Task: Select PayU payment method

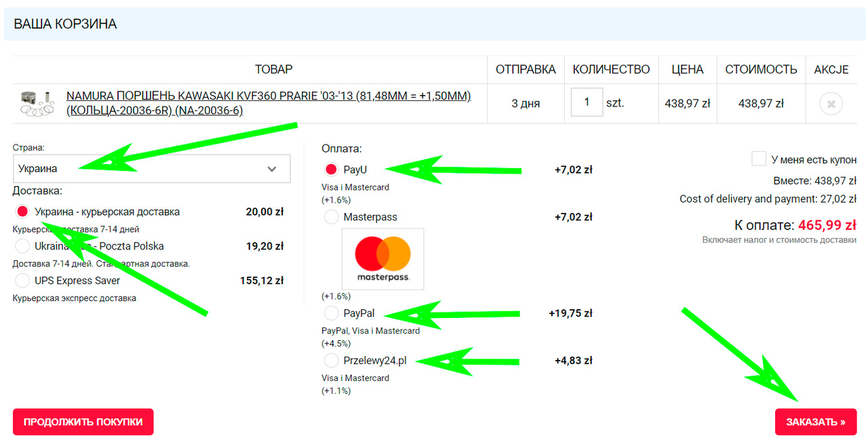Action: (332, 169)
